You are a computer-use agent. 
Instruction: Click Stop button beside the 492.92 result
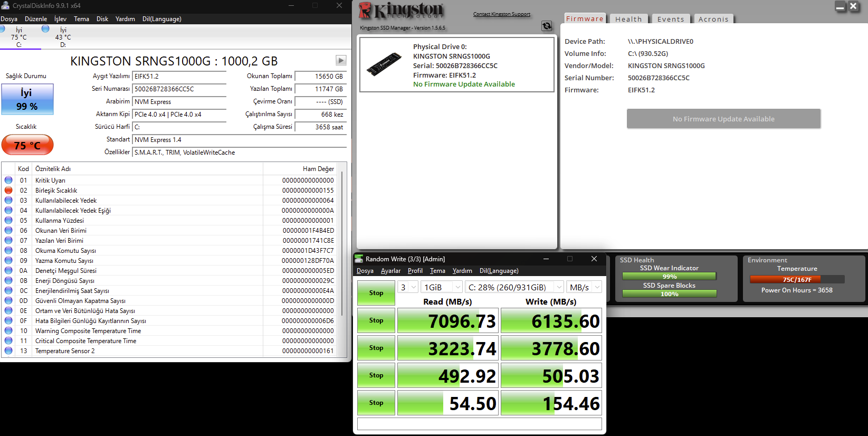376,375
